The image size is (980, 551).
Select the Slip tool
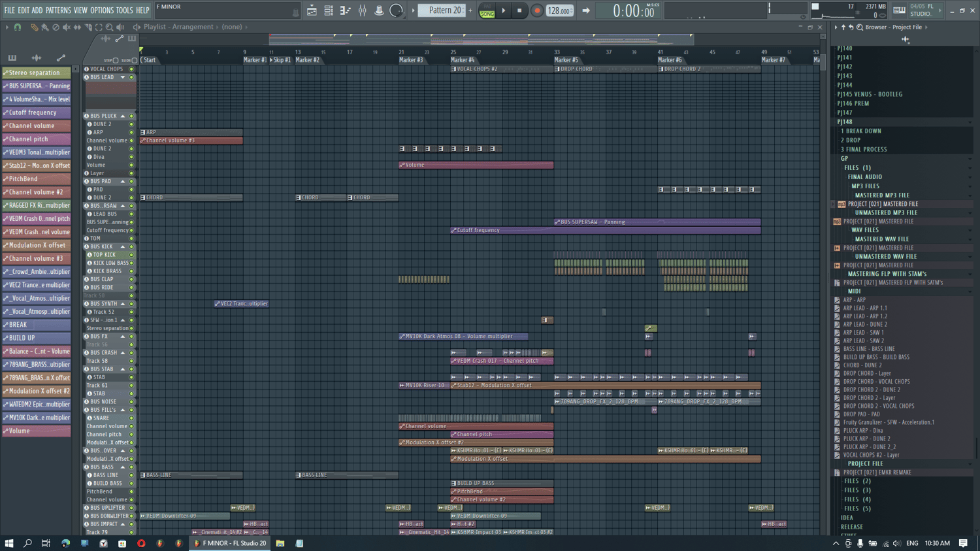(77, 27)
